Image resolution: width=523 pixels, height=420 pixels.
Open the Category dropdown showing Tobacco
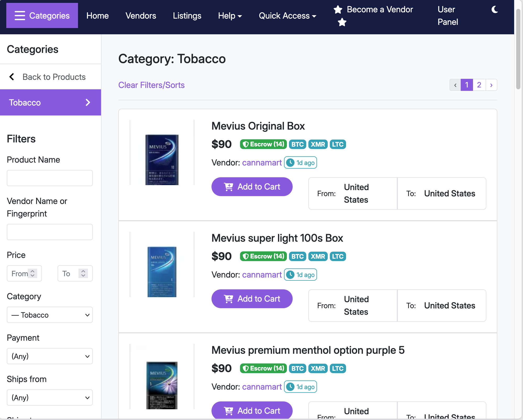[50, 315]
